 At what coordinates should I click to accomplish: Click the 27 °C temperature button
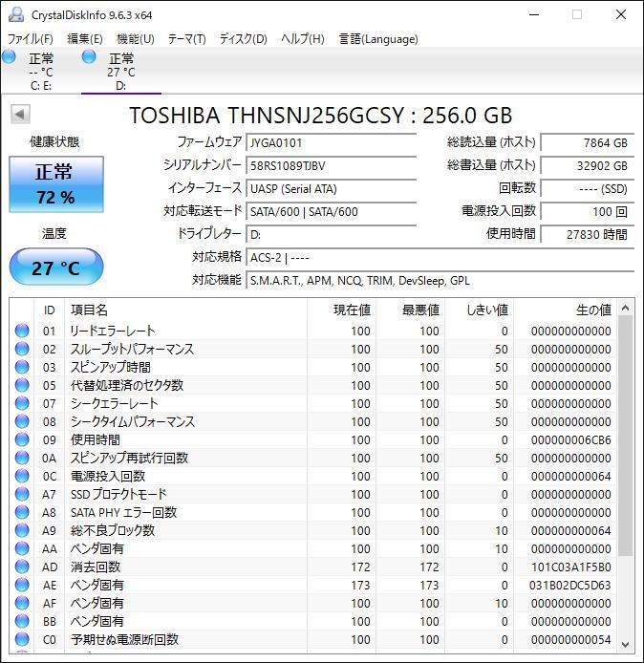click(x=56, y=267)
